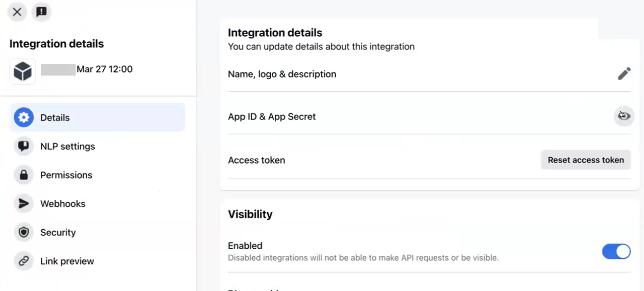This screenshot has width=644, height=291.
Task: Click the NLP settings speech bubble icon
Action: 23,147
